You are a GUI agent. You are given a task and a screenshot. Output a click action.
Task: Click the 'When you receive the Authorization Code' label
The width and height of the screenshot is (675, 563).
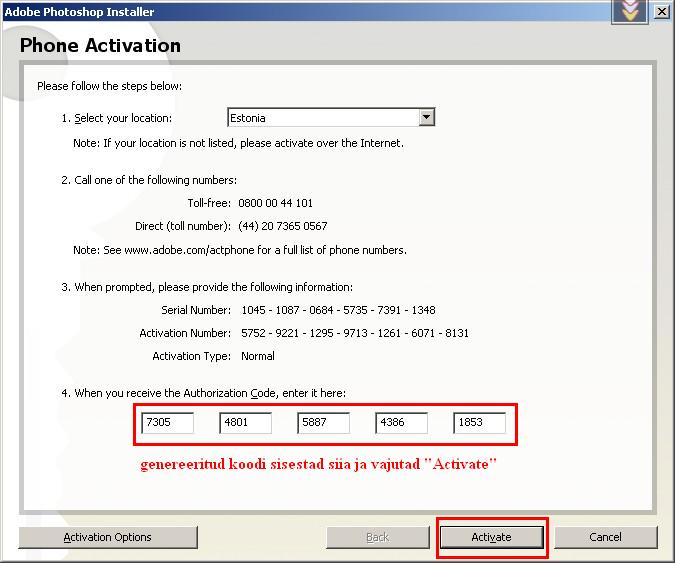click(x=204, y=393)
